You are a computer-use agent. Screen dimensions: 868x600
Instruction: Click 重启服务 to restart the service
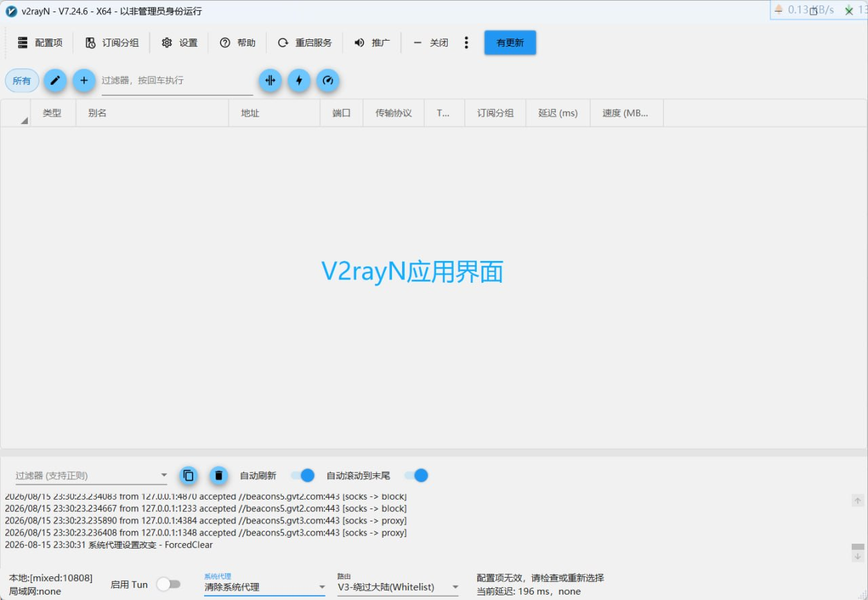point(304,43)
